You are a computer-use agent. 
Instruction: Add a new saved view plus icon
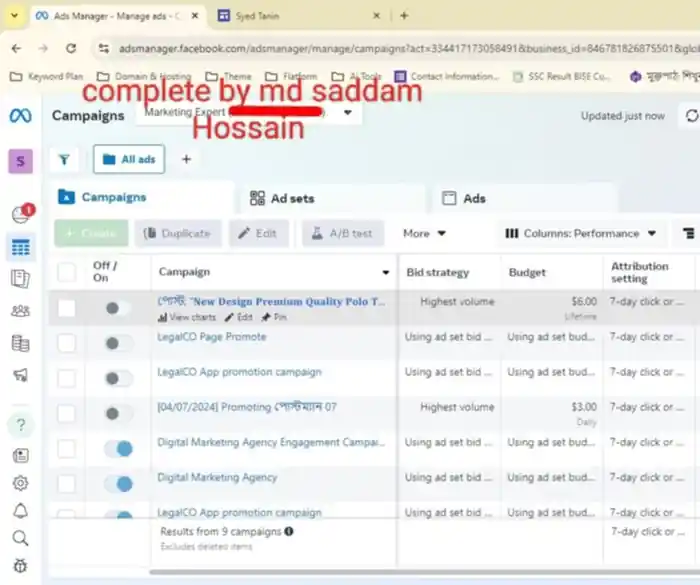click(x=187, y=159)
